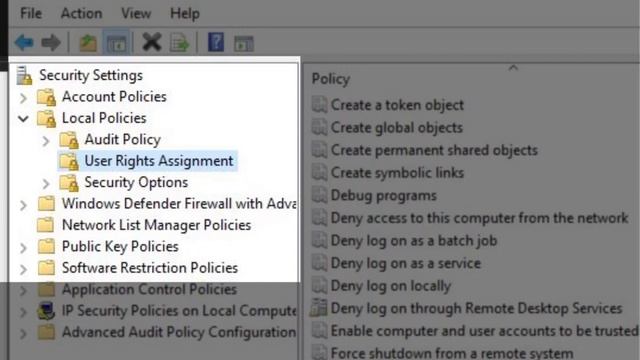Screen dimensions: 640x360
Task: Select 'Create permanent shared objects' policy
Action: click(x=434, y=150)
